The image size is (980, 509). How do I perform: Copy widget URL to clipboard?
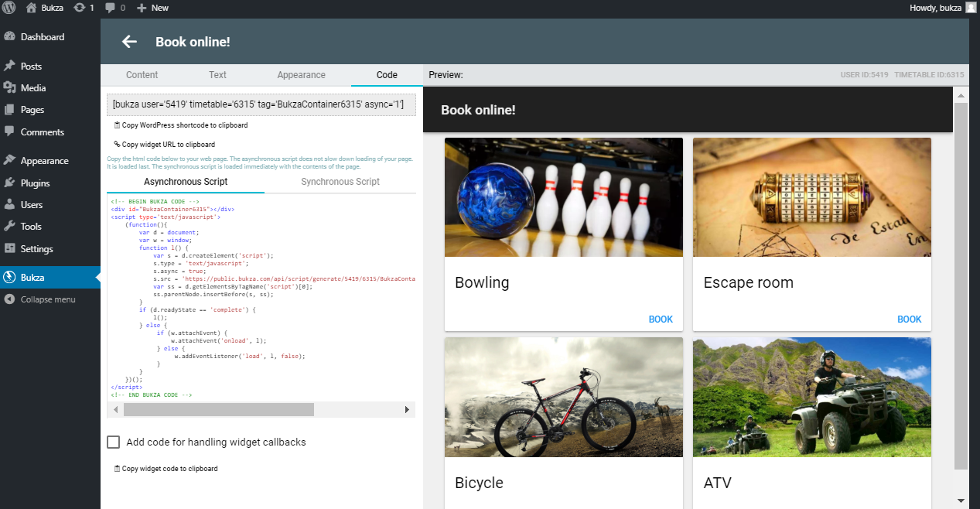coord(164,144)
